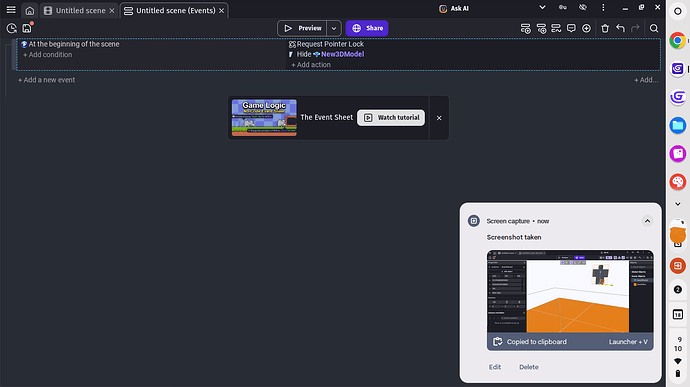Choose and add an event type
The width and height of the screenshot is (690, 387).
click(556, 28)
